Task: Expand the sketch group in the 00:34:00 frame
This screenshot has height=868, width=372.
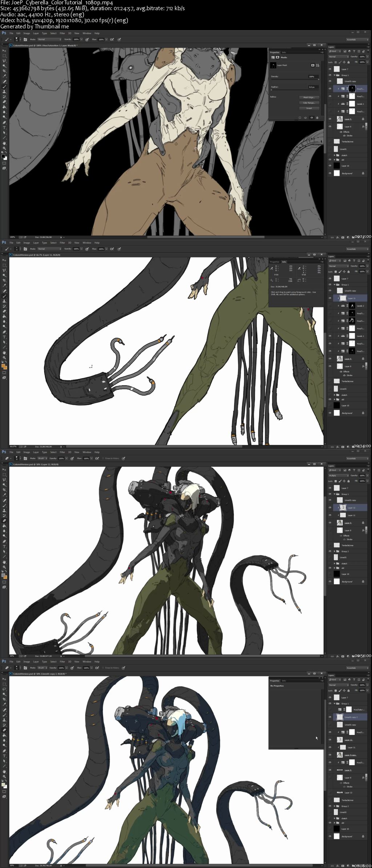Action: (334, 395)
